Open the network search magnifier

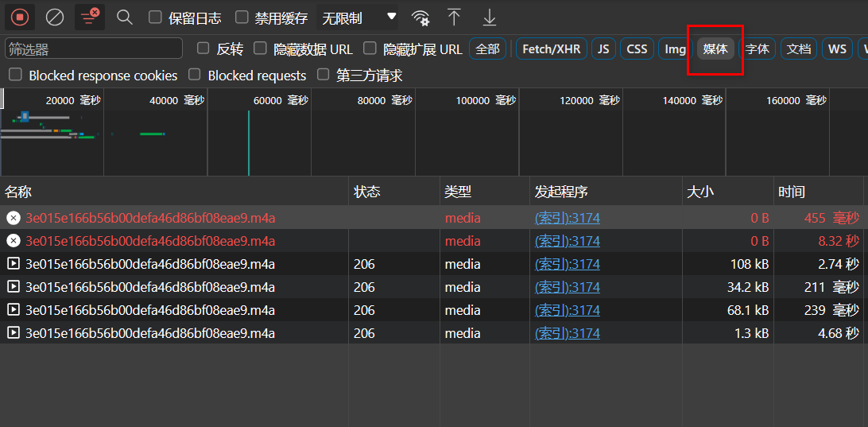[124, 17]
